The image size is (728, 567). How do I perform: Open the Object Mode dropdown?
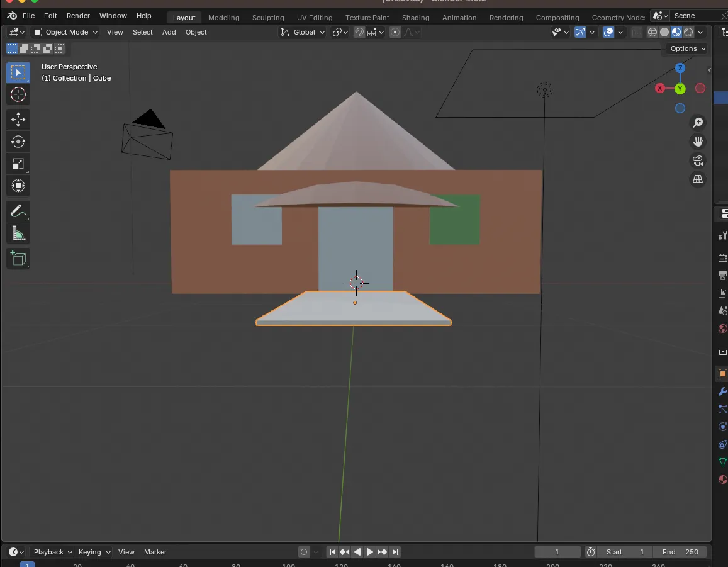(65, 32)
